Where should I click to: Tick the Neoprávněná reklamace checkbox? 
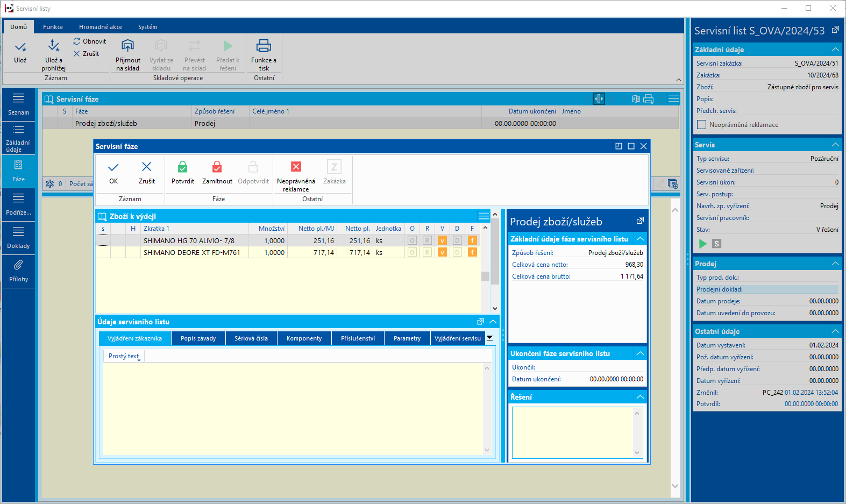701,125
